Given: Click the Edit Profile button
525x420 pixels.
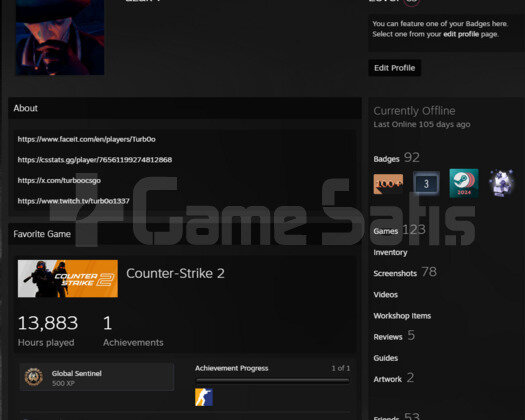Looking at the screenshot, I should 394,68.
